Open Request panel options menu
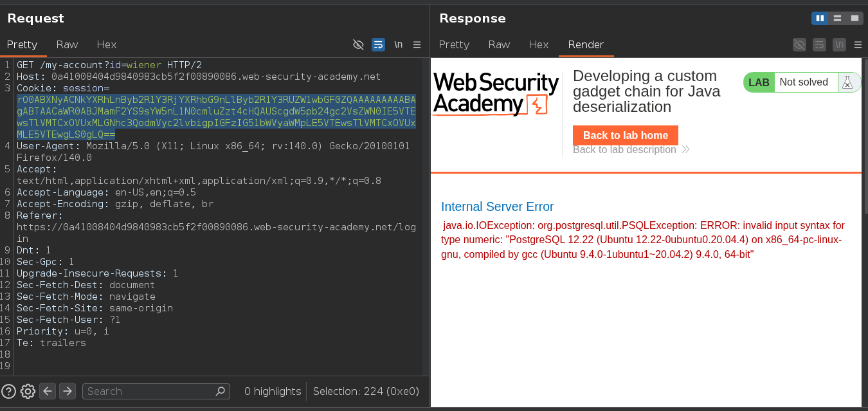 [417, 44]
